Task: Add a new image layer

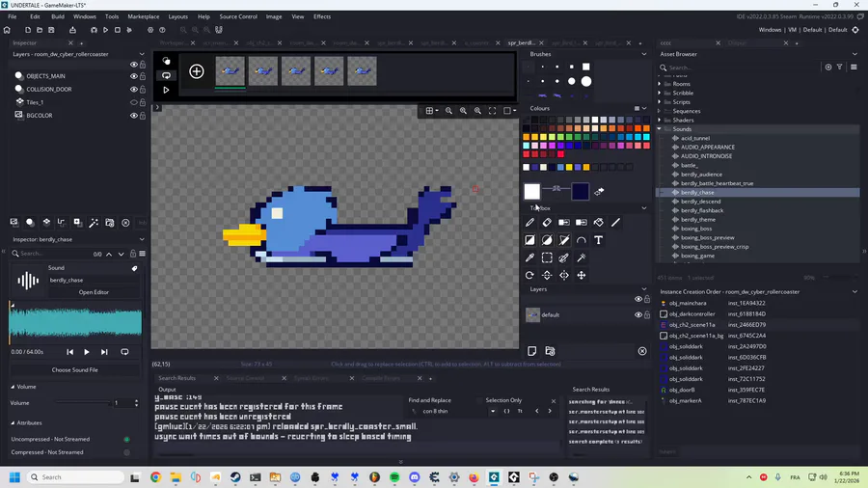Action: point(532,351)
